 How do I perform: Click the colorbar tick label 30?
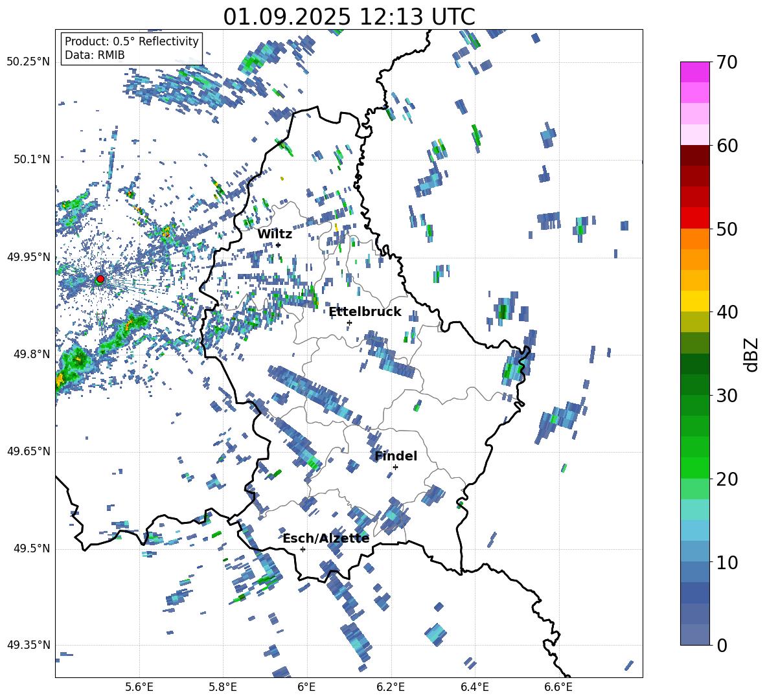pyautogui.click(x=727, y=396)
